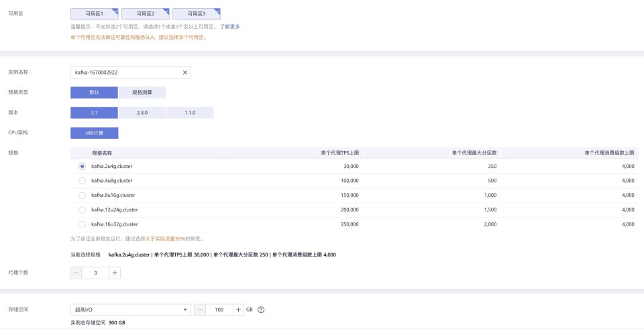
Task: Clear the instance name with the X icon
Action: pos(185,72)
